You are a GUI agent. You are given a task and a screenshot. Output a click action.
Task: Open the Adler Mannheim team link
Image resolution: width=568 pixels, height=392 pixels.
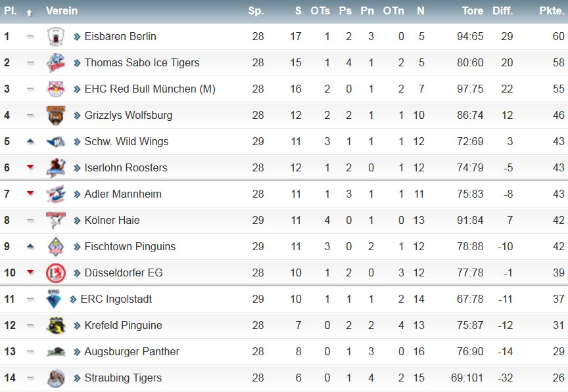pos(123,194)
